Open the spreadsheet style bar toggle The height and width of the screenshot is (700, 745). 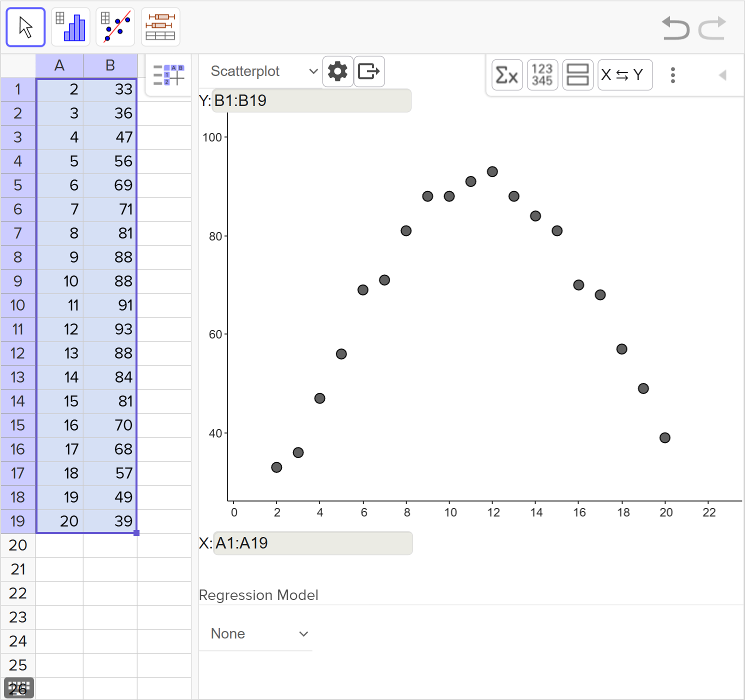168,75
